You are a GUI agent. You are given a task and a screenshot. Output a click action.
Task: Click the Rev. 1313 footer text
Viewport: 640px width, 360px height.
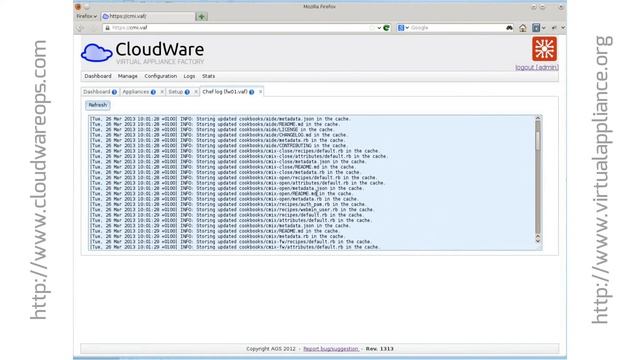coord(380,349)
